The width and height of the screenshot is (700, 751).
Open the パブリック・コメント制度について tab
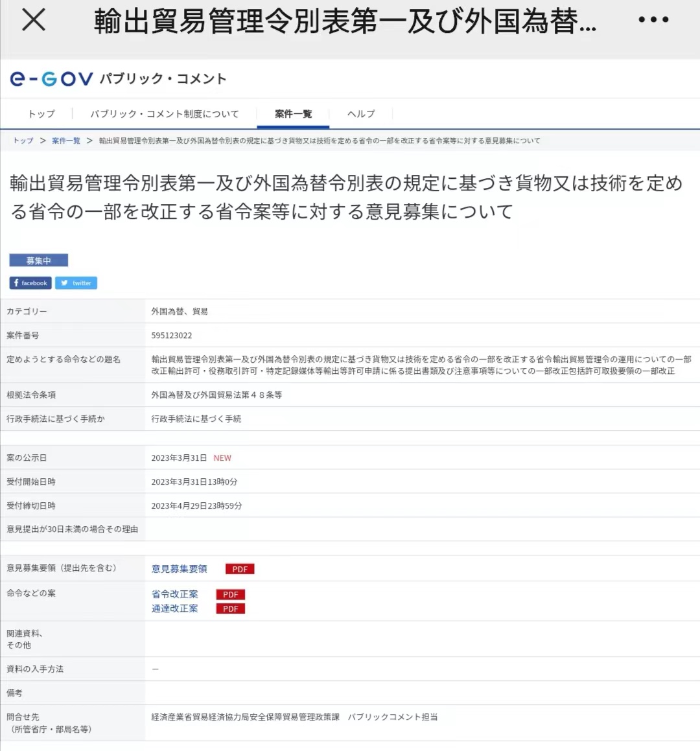coord(164,114)
